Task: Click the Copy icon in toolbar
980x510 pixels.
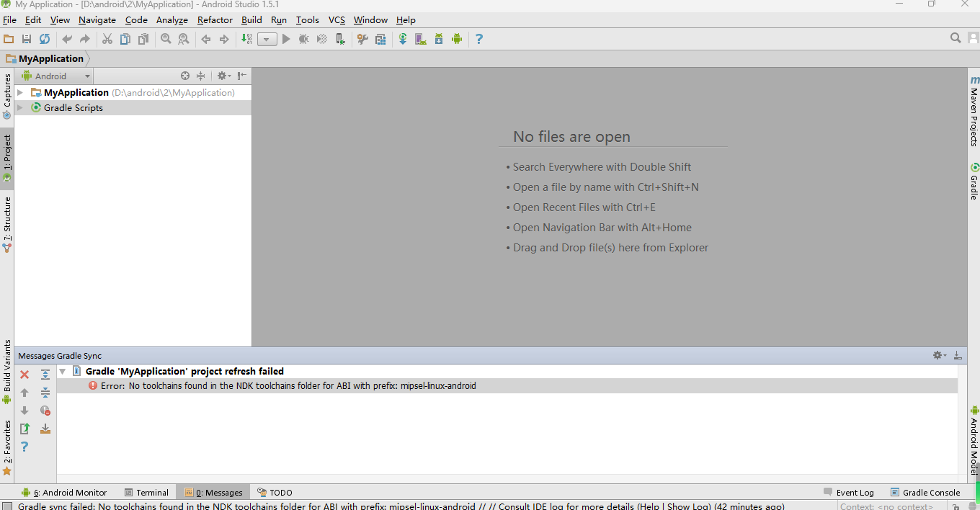Action: point(125,39)
